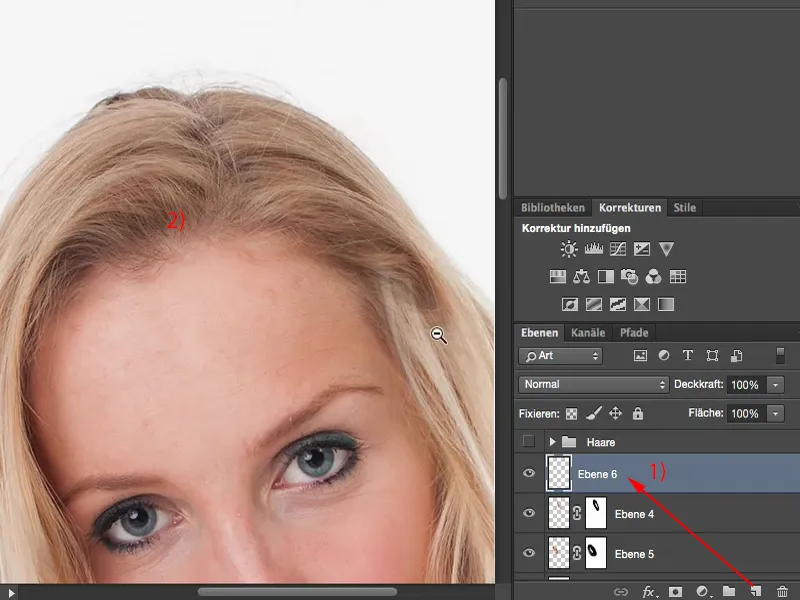800x600 pixels.
Task: Click the Deckkraft opacity value field
Action: pyautogui.click(x=746, y=385)
